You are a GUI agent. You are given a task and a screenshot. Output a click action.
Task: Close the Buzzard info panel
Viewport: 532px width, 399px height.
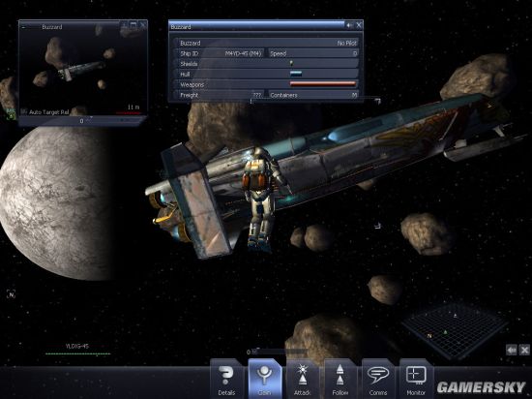pos(359,25)
